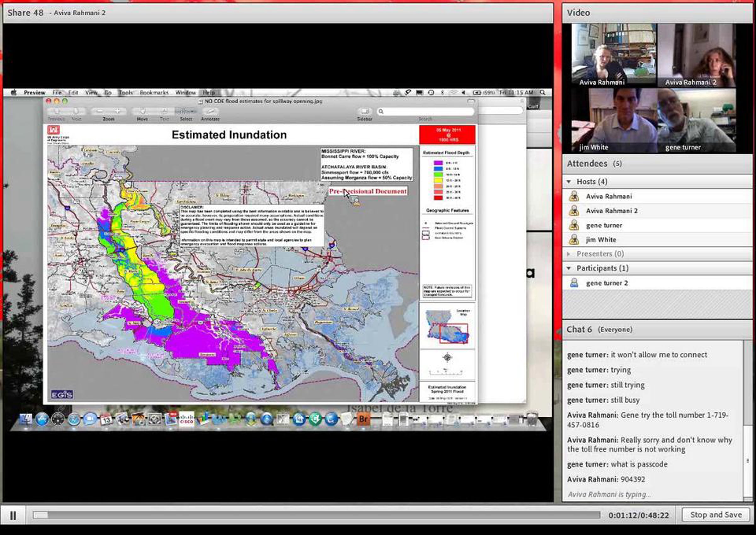Screen dimensions: 756x535
Task: Seek on the recording progress bar
Action: [316, 515]
